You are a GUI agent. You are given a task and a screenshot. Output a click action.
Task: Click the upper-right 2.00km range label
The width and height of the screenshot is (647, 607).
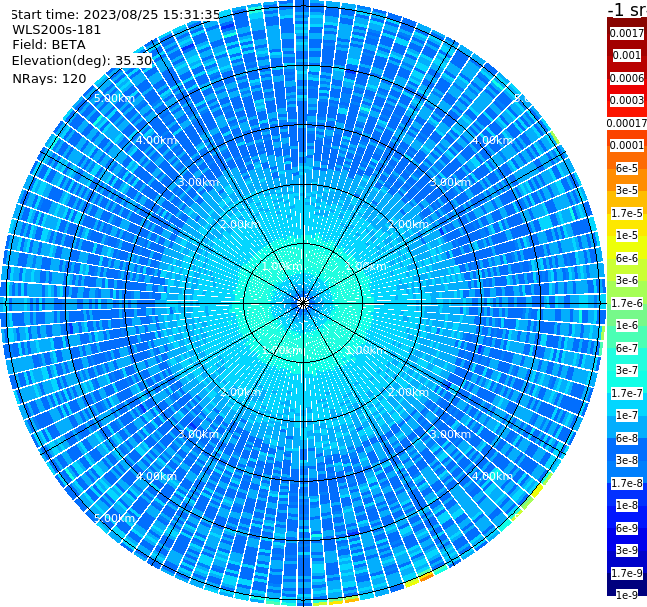point(408,224)
